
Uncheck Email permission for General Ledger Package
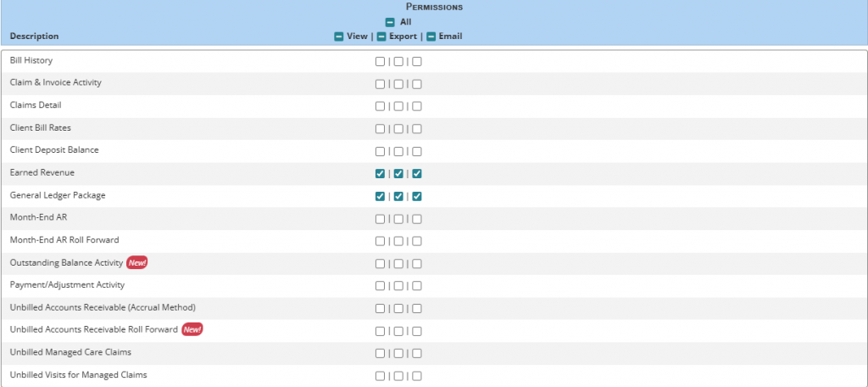click(x=417, y=197)
